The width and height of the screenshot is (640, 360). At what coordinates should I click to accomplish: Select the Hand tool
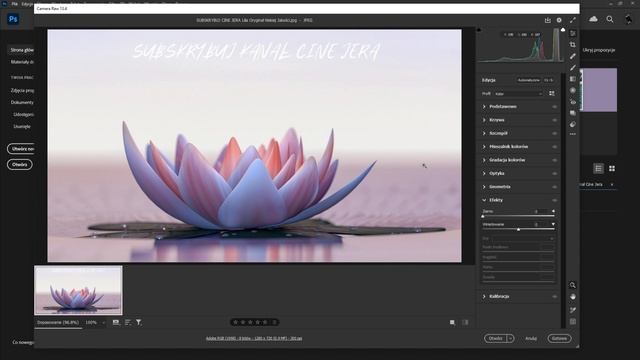[573, 297]
